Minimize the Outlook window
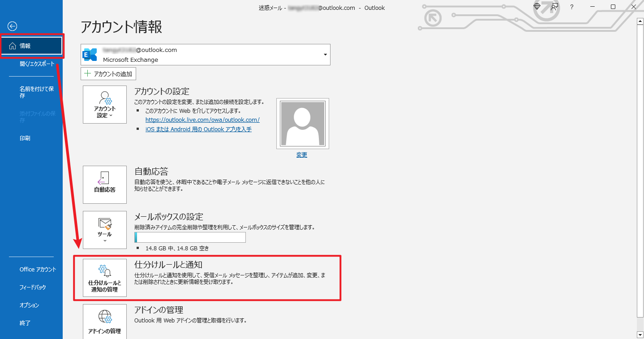Viewport: 644px width, 339px height. pyautogui.click(x=592, y=7)
